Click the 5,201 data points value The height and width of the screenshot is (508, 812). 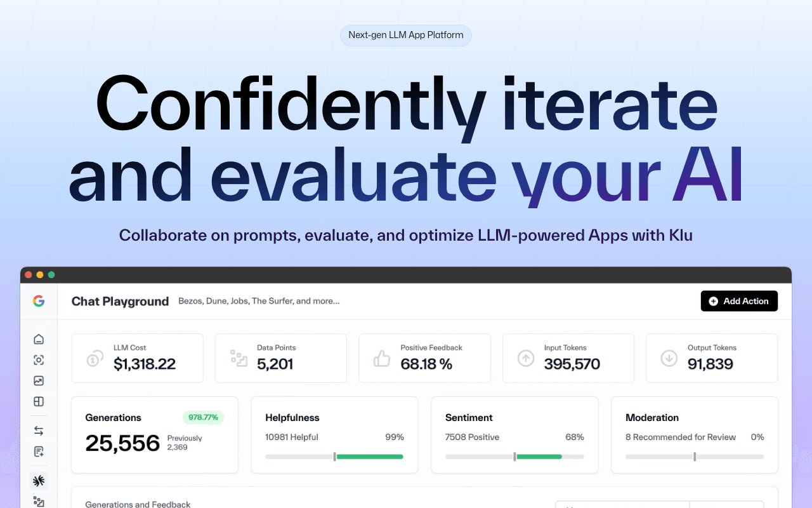click(275, 364)
